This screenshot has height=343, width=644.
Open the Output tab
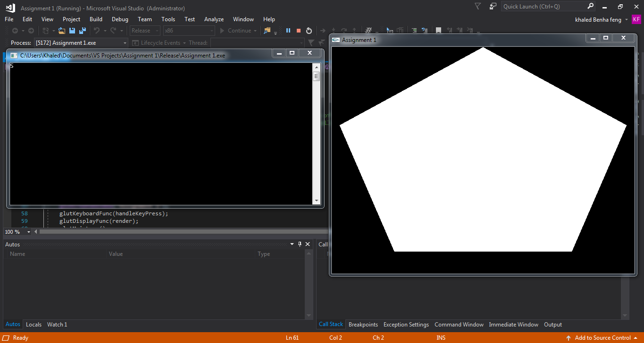[x=553, y=325]
